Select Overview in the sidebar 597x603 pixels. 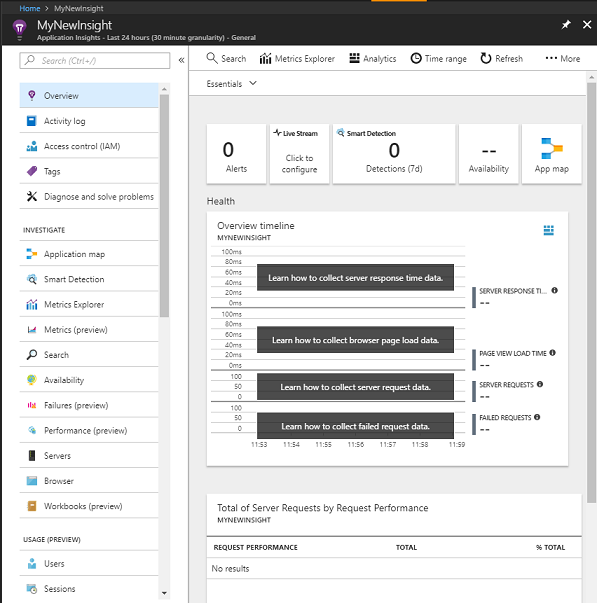(89, 95)
